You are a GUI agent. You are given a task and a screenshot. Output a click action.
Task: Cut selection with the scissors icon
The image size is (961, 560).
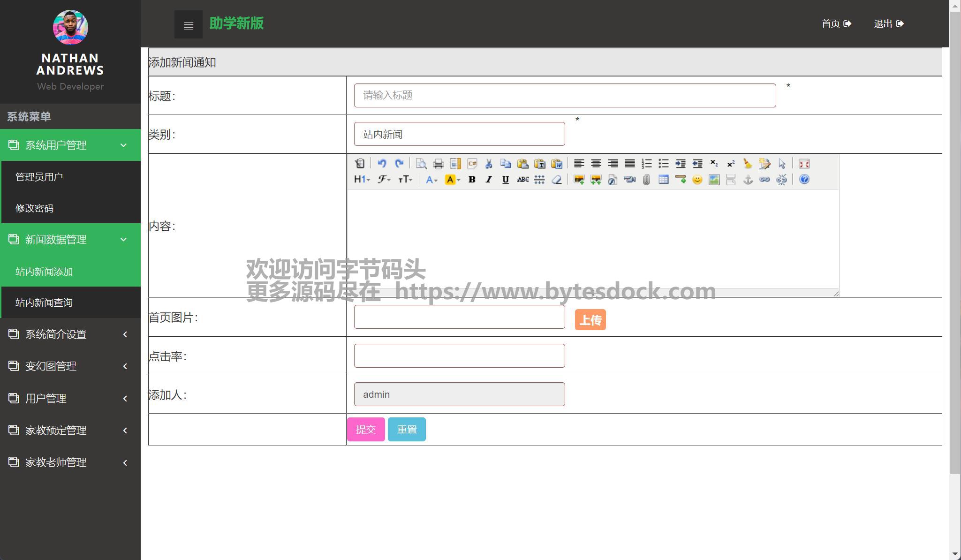click(x=489, y=163)
